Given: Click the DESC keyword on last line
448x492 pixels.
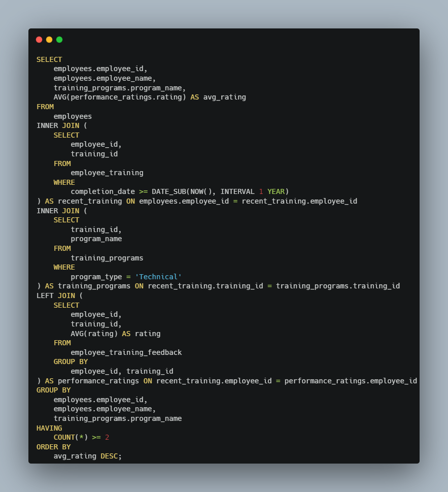Looking at the screenshot, I should [109, 456].
